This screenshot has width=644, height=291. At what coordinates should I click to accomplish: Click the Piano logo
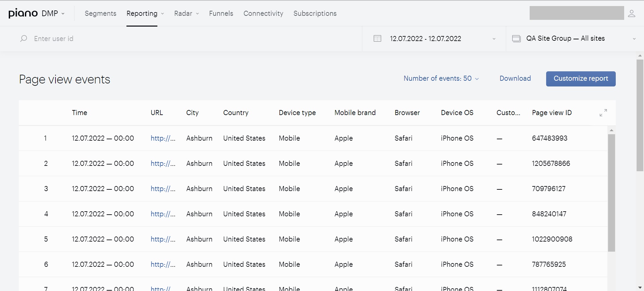click(x=23, y=13)
